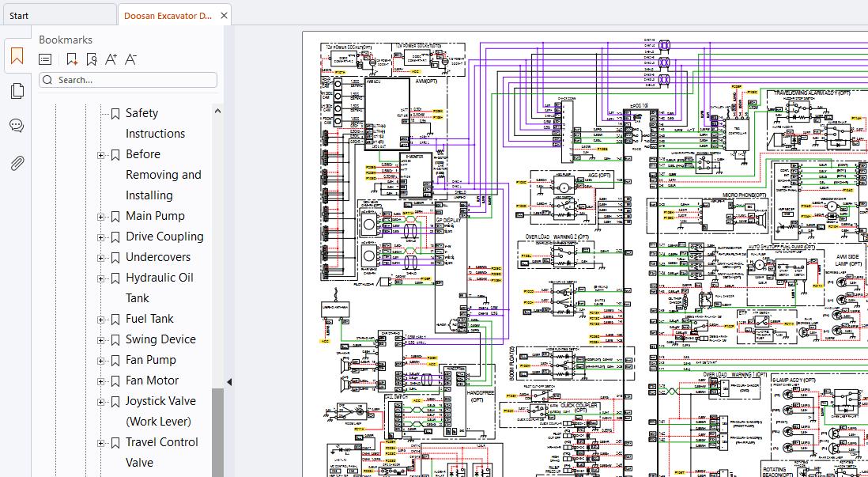868x477 pixels.
Task: Expand the Before Removing and Installing bookmark
Action: tap(100, 155)
